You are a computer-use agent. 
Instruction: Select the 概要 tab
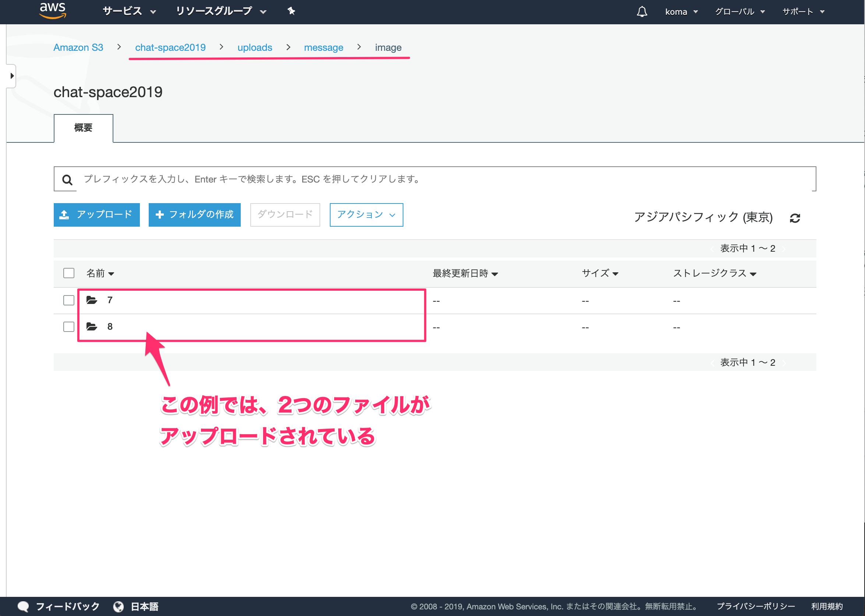coord(83,128)
